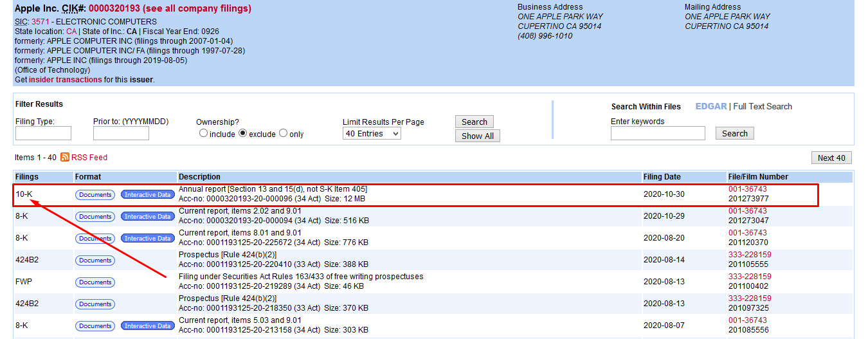The width and height of the screenshot is (868, 339).
Task: Open Interactive Data for the 2020-08-20 8-K
Action: pos(148,239)
